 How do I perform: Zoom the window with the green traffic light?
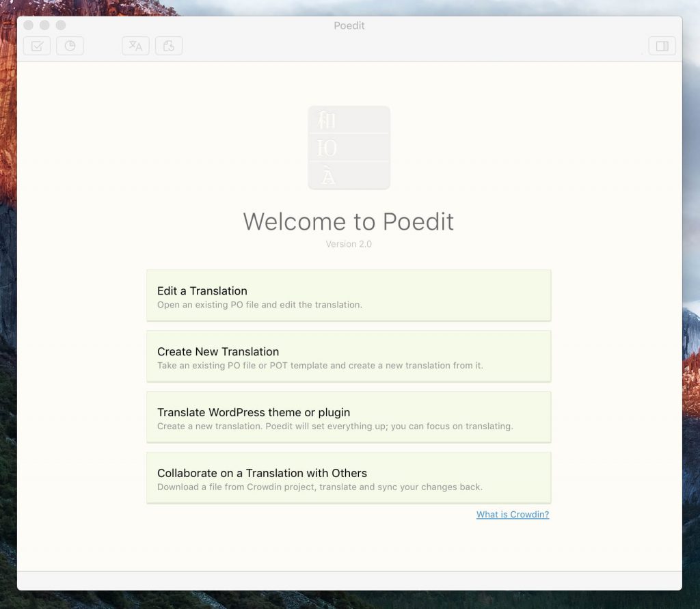[61, 25]
